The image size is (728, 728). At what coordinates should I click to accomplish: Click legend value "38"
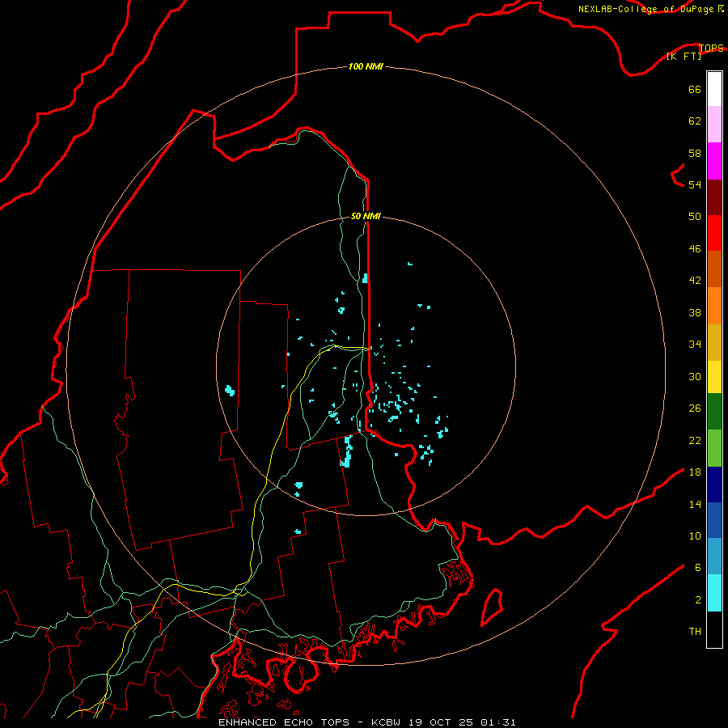click(x=695, y=312)
